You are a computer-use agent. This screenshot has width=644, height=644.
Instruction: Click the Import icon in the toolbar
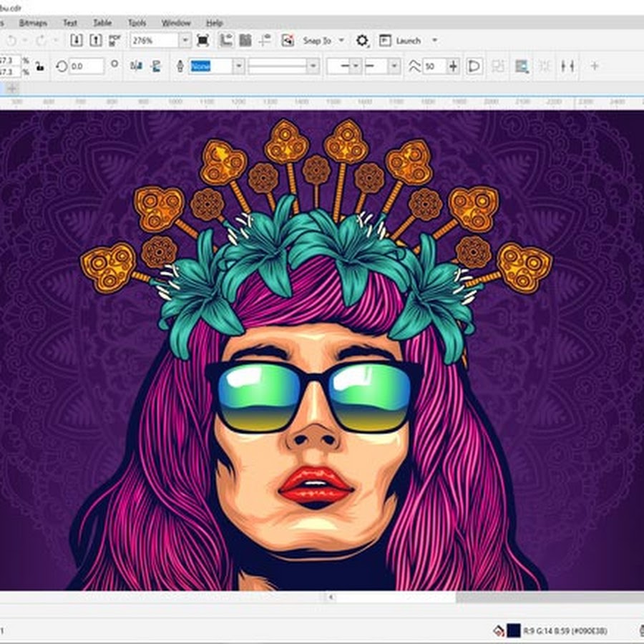tap(77, 40)
